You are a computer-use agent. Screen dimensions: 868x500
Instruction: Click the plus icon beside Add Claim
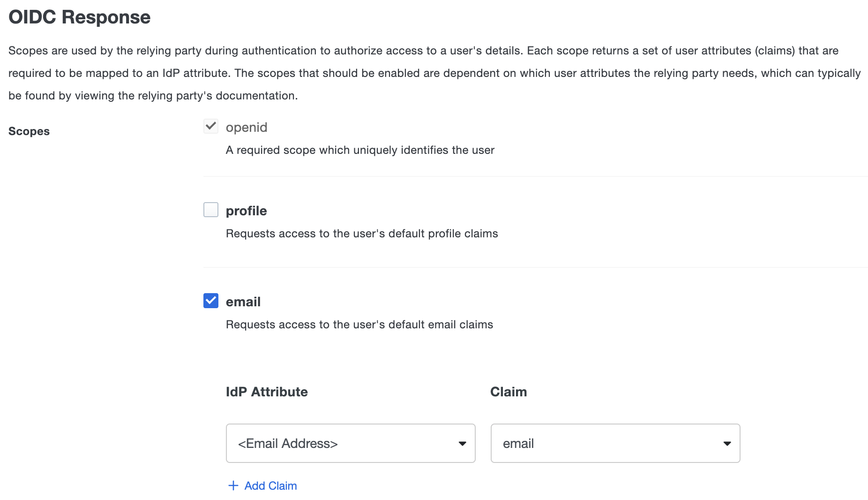pos(233,485)
